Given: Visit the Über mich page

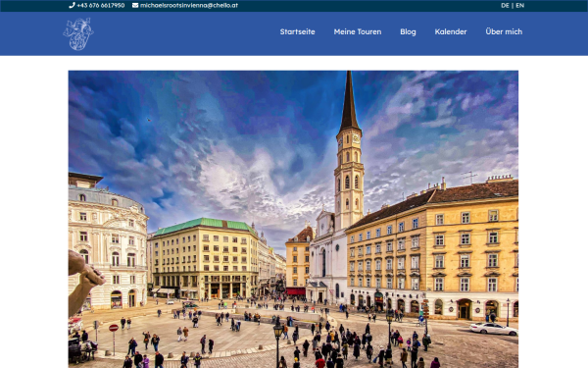Looking at the screenshot, I should [x=504, y=32].
